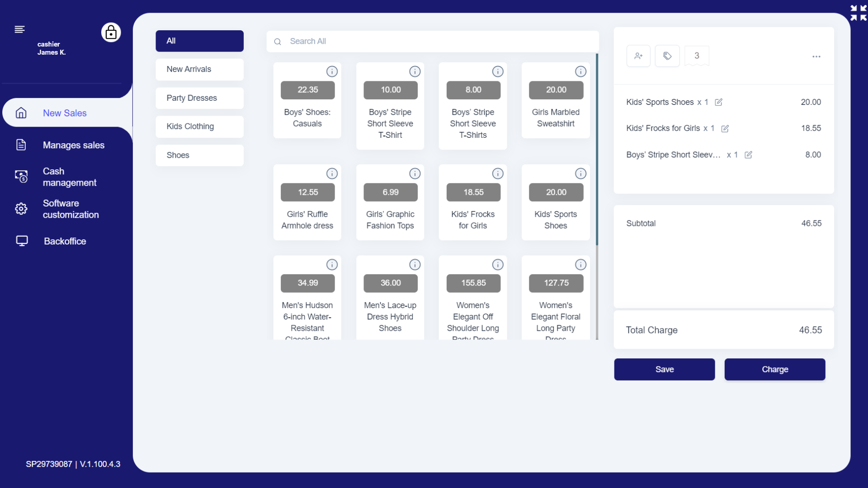The image size is (868, 488).
Task: Click the Search All input field
Action: 433,42
